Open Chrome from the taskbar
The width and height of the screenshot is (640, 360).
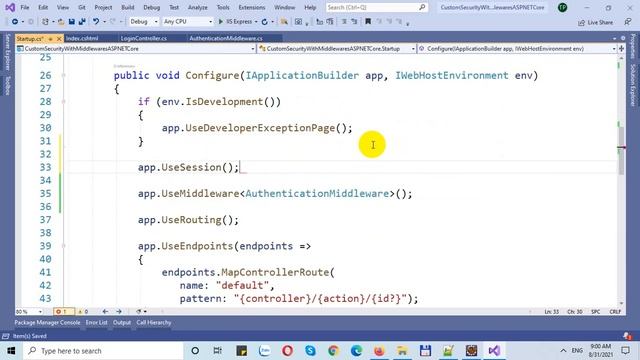(x=333, y=351)
